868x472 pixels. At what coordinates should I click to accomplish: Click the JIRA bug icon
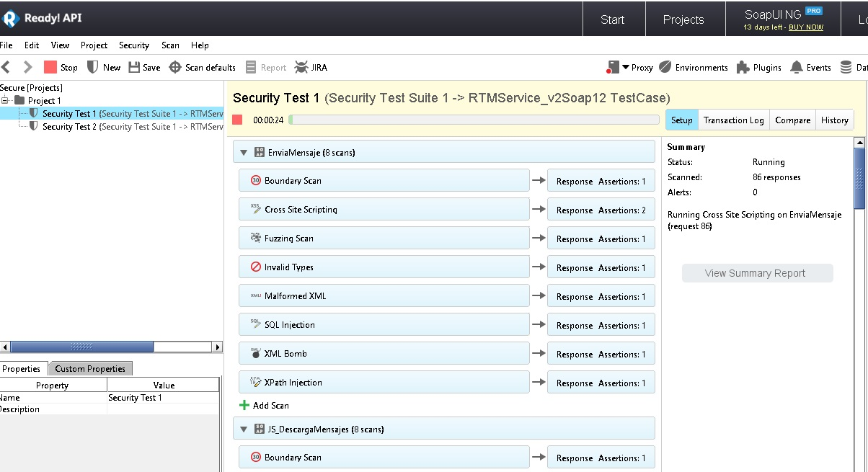pos(301,67)
